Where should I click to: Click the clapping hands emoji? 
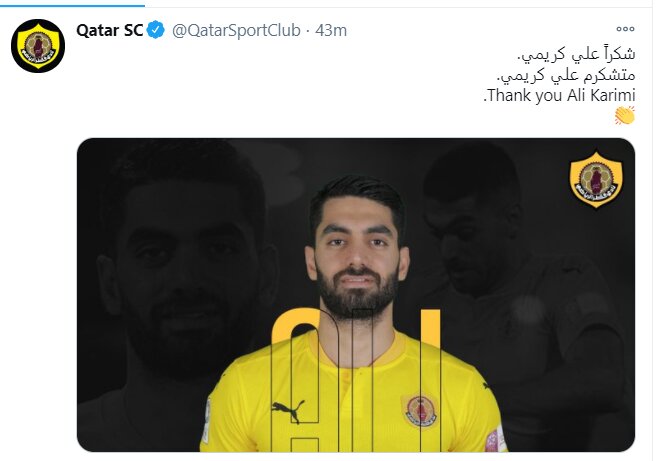pyautogui.click(x=625, y=115)
